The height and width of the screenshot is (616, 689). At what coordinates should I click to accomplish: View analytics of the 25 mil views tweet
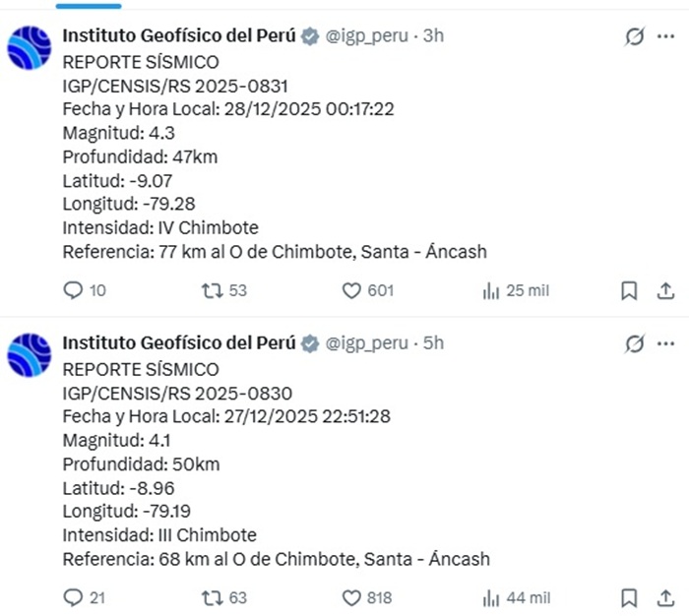click(x=491, y=290)
